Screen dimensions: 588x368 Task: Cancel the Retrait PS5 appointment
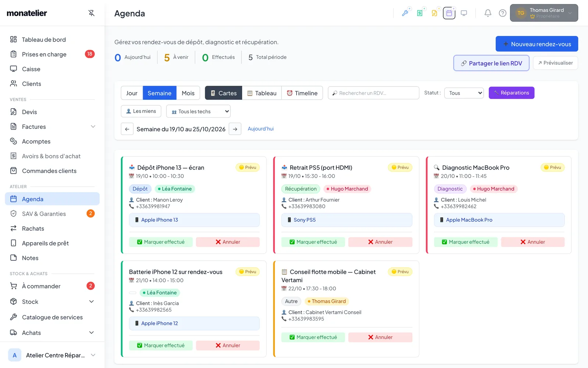click(x=380, y=242)
